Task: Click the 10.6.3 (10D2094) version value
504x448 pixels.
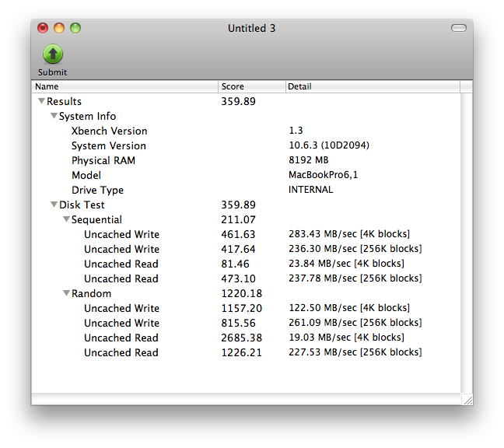Action: point(329,145)
